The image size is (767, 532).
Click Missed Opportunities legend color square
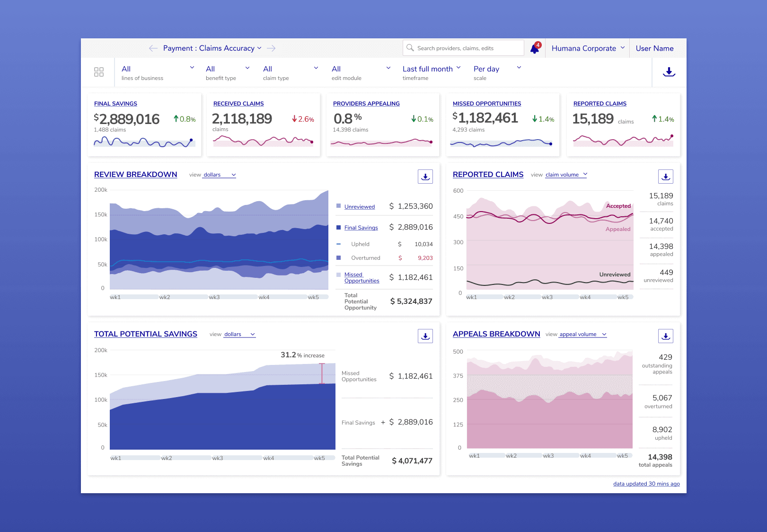[338, 275]
